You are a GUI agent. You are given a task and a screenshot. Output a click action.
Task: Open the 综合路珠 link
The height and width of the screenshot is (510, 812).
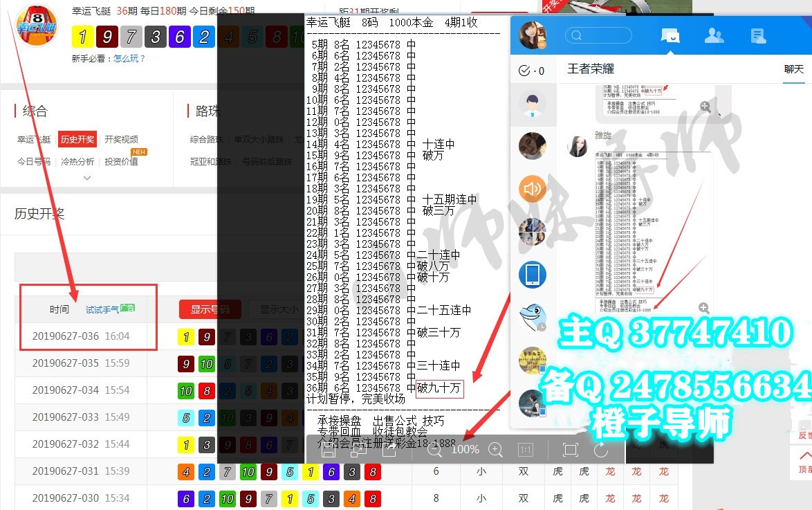[207, 139]
